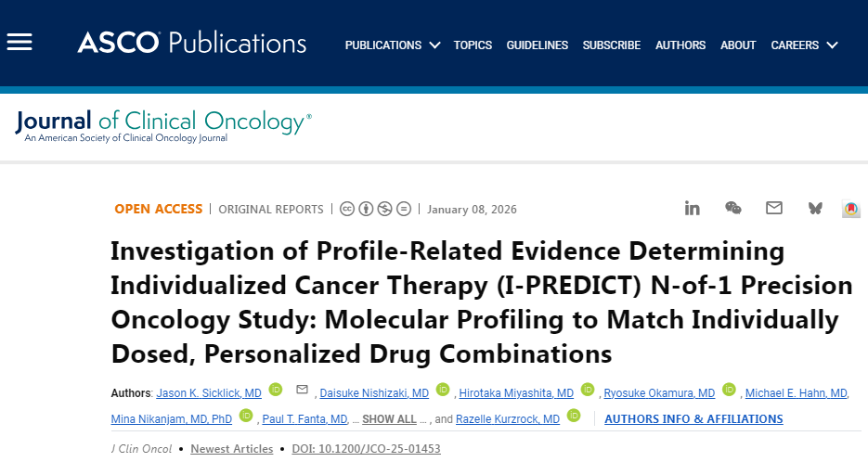The image size is (868, 462).
Task: Expand the Careers dropdown menu
Action: click(x=804, y=45)
